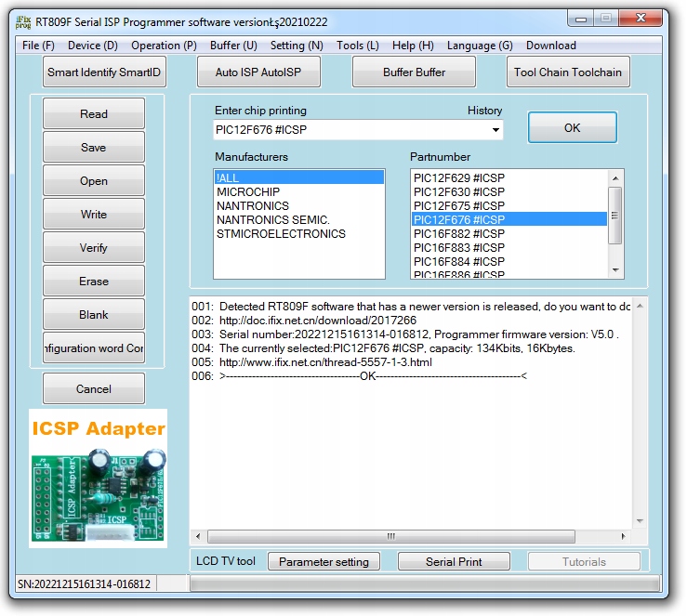Screen dimensions: 687x616
Task: Open the Buffer (U) menu
Action: (x=233, y=46)
